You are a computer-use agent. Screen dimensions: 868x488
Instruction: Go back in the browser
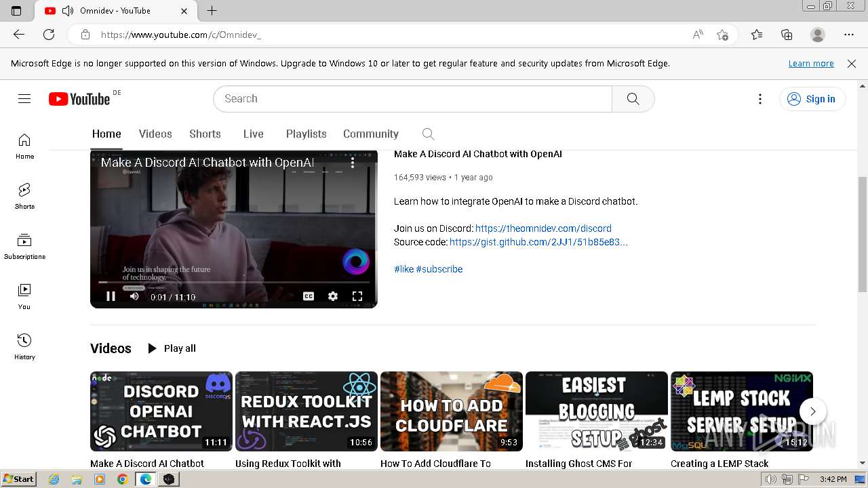pos(19,35)
